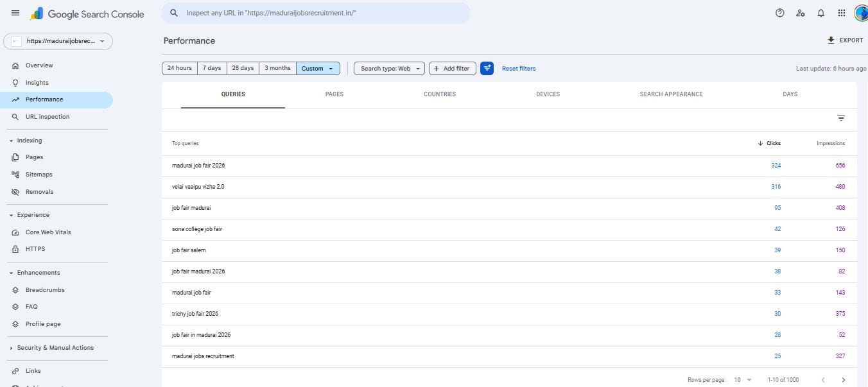Open the Help icon in top bar
Viewport: 868px width, 387px height.
pyautogui.click(x=779, y=13)
